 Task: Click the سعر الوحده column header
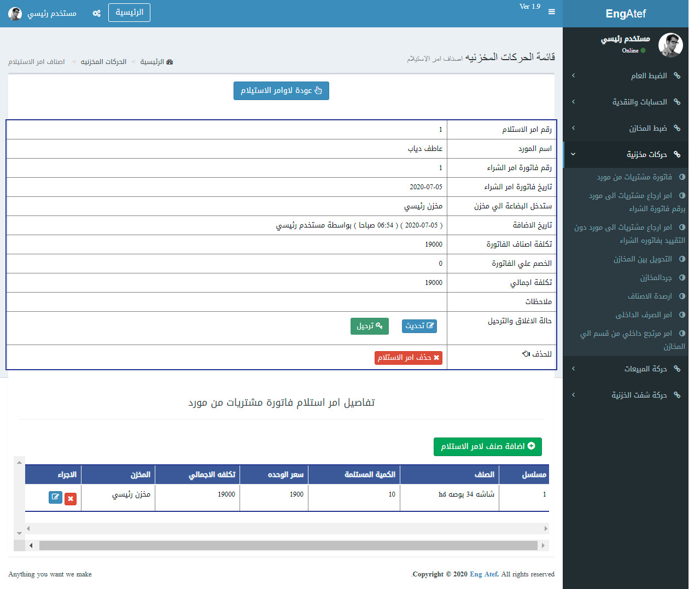[x=274, y=475]
